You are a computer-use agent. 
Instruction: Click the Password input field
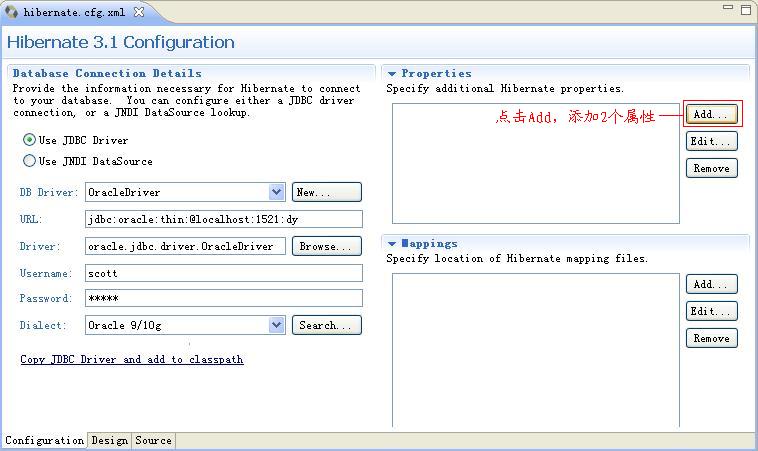tap(224, 298)
